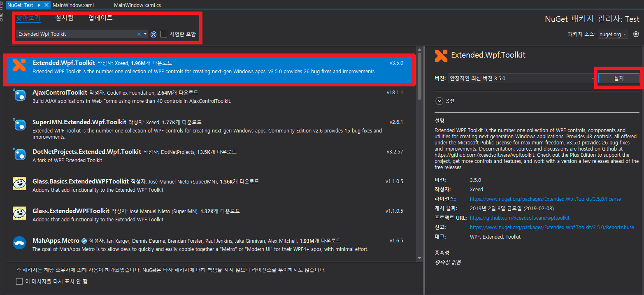
Task: Expand the 옵션 section
Action: pyautogui.click(x=439, y=101)
